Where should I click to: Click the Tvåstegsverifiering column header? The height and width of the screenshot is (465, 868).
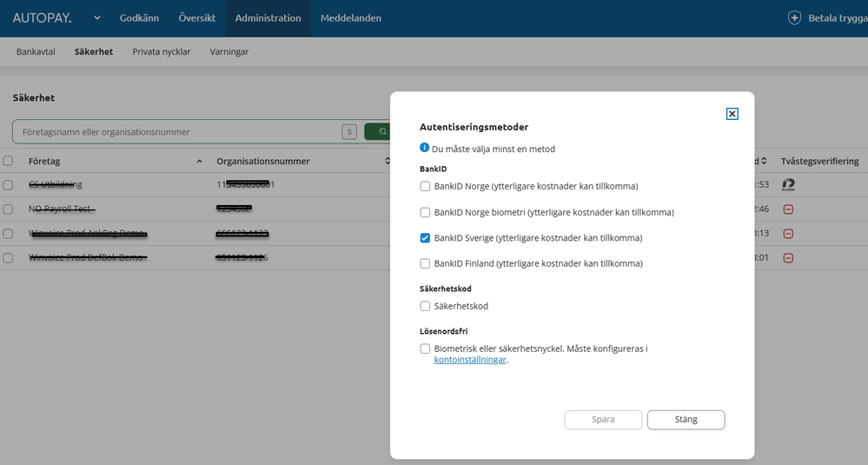[820, 161]
